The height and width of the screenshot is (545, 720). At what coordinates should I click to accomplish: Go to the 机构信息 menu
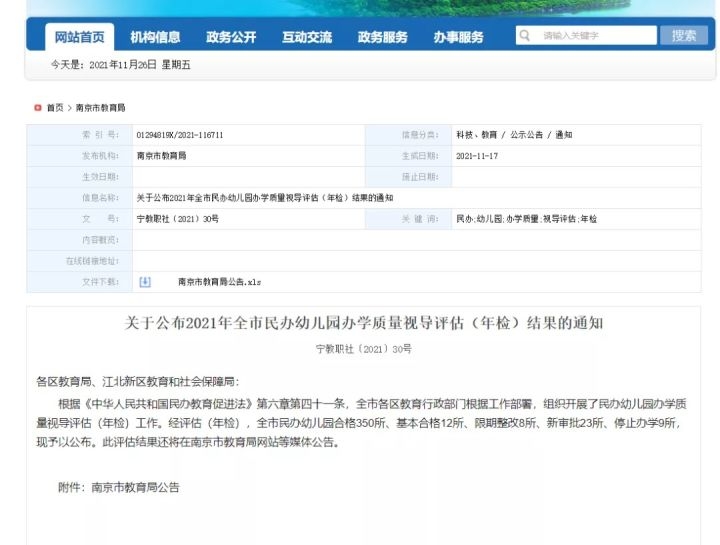[155, 37]
